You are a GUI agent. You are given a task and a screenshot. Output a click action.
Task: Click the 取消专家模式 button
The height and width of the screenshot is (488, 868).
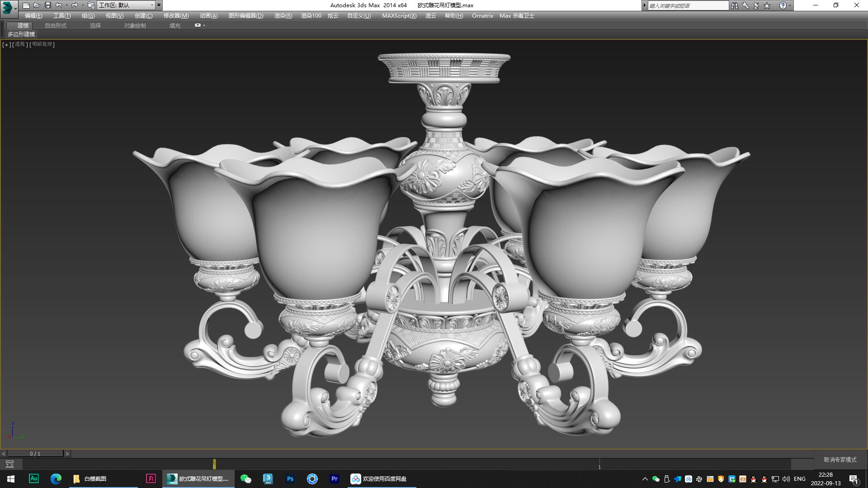(840, 459)
